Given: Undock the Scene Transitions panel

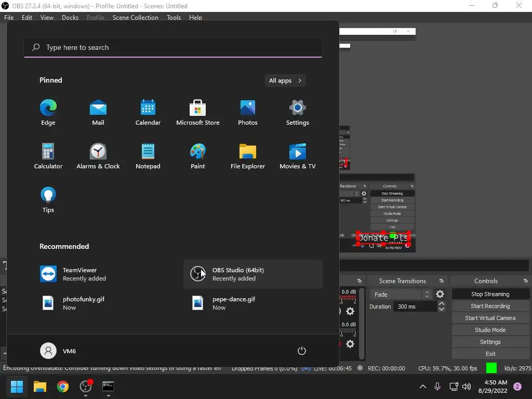Looking at the screenshot, I should click(x=442, y=281).
